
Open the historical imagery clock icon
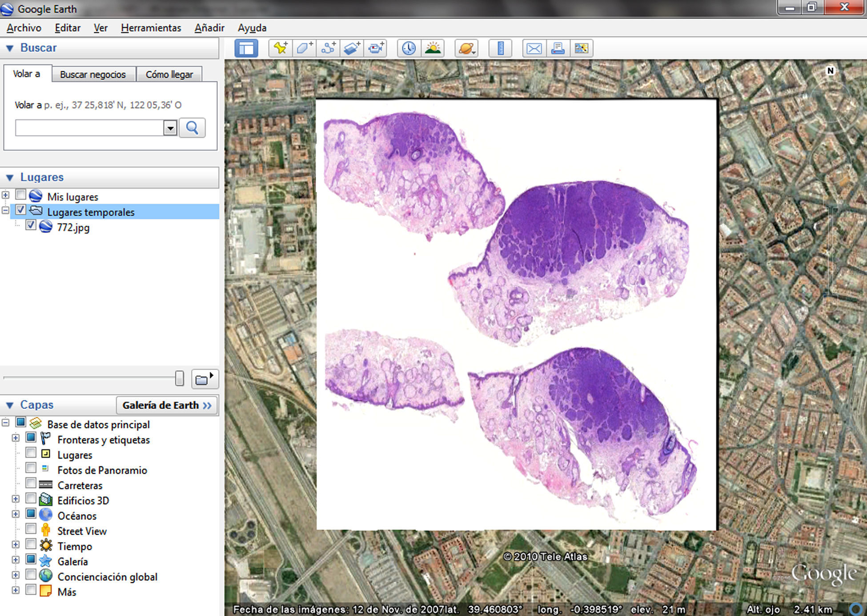click(x=409, y=48)
